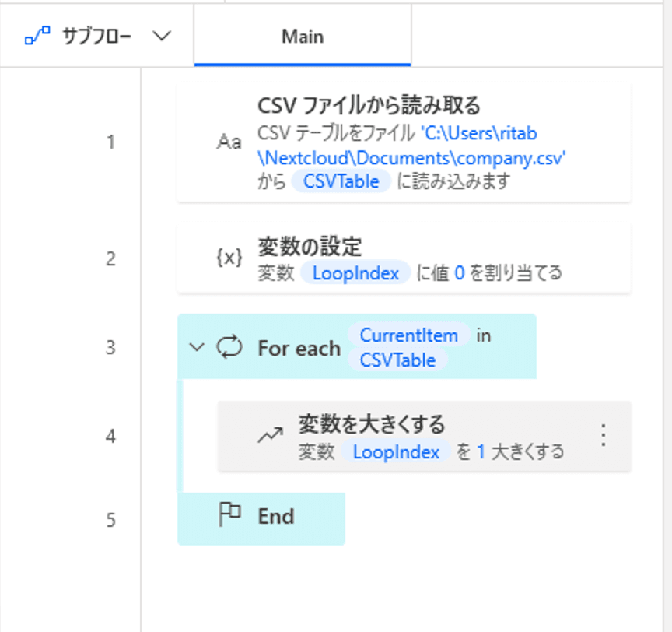Open the three-dot menu on 変数を大きくする
Viewport: 672px width, 632px height.
tap(603, 435)
